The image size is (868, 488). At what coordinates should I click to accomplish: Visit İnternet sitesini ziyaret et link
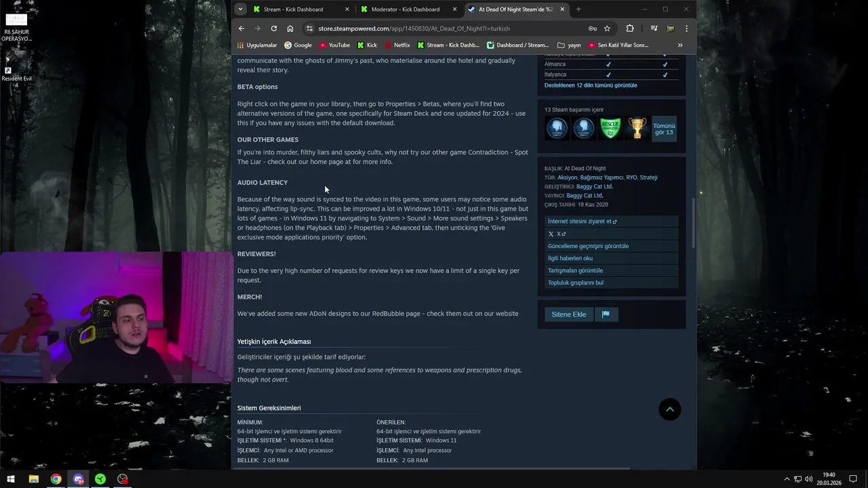[x=611, y=222]
